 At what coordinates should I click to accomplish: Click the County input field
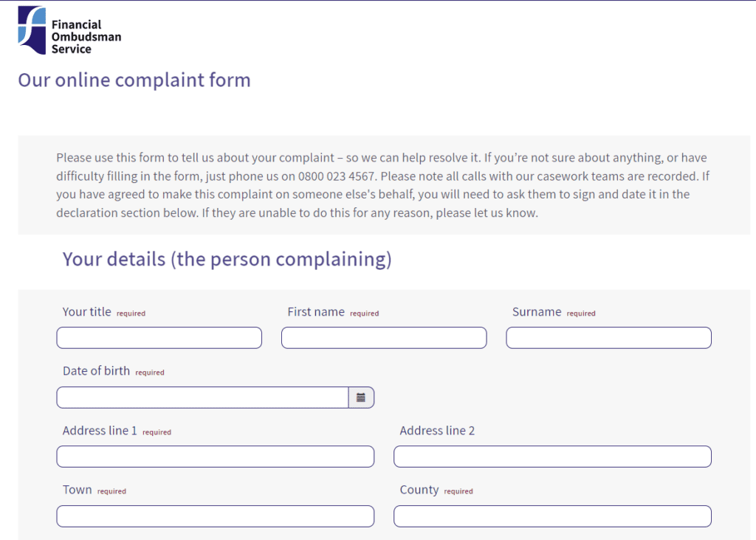pyautogui.click(x=552, y=516)
